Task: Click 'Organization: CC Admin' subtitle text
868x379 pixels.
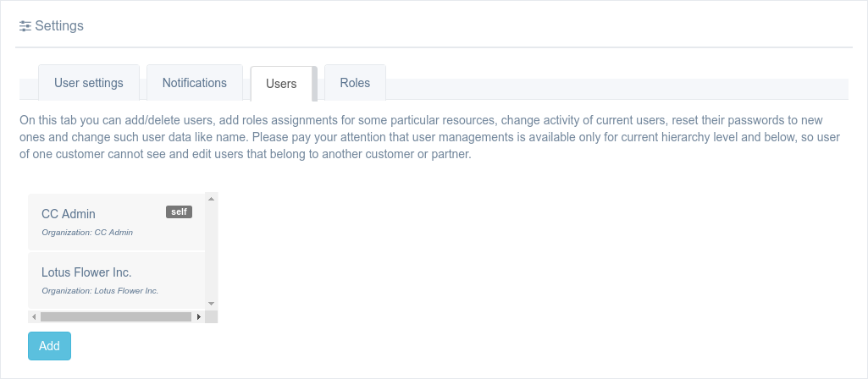Action: pyautogui.click(x=87, y=232)
